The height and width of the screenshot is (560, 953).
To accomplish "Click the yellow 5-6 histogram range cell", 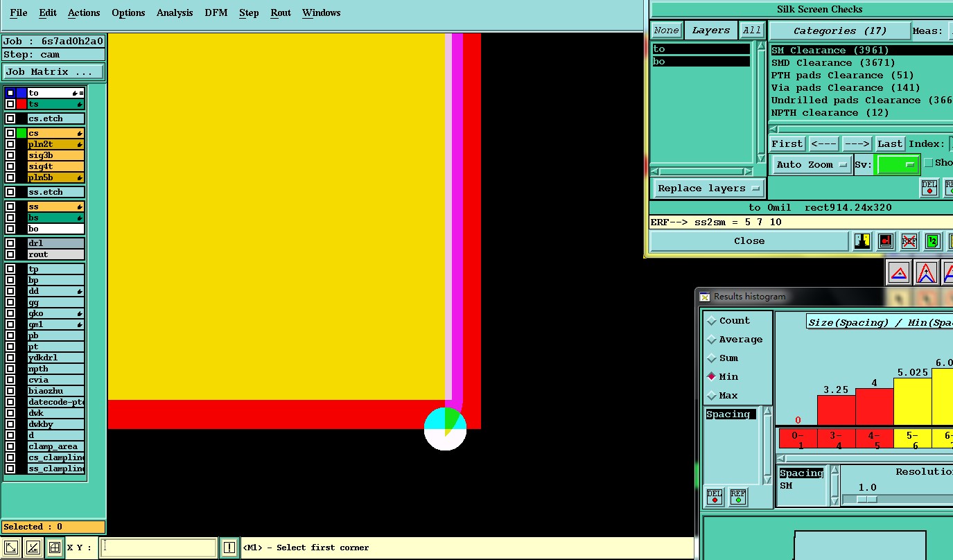I will (913, 439).
